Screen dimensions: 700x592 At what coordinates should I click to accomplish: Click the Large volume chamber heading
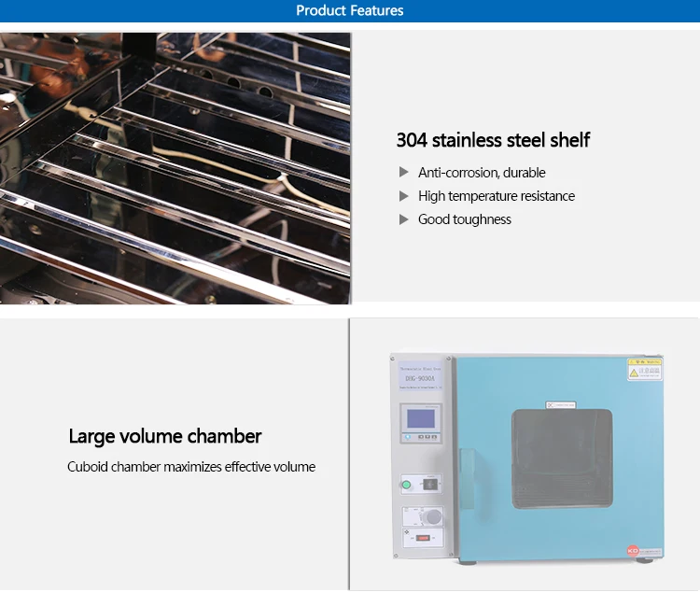tap(165, 436)
